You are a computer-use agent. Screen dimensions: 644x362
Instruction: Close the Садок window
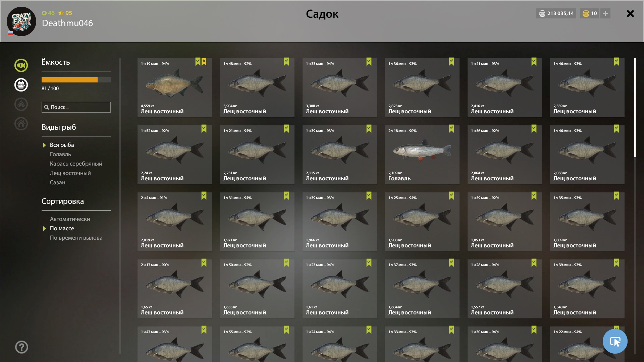(630, 13)
